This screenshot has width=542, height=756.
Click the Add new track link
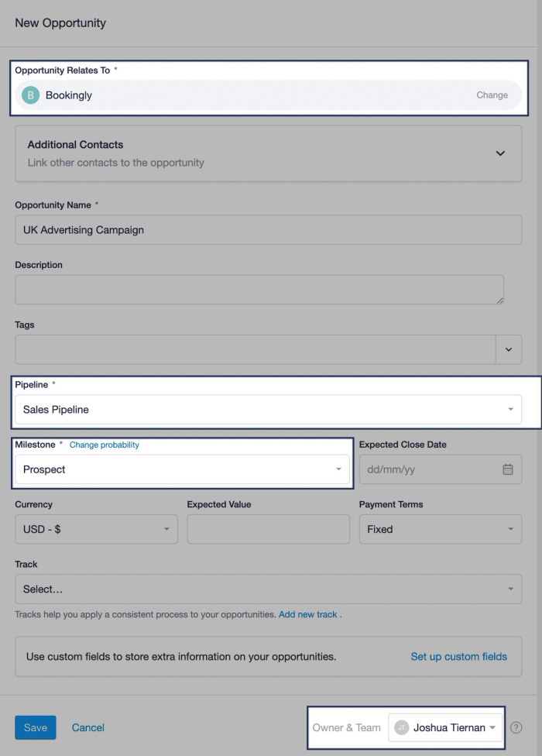pyautogui.click(x=308, y=614)
